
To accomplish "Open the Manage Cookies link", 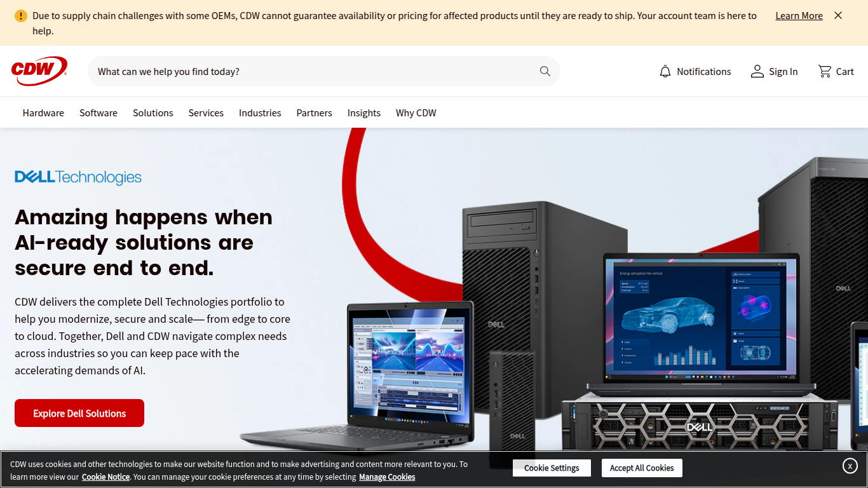I will click(387, 477).
